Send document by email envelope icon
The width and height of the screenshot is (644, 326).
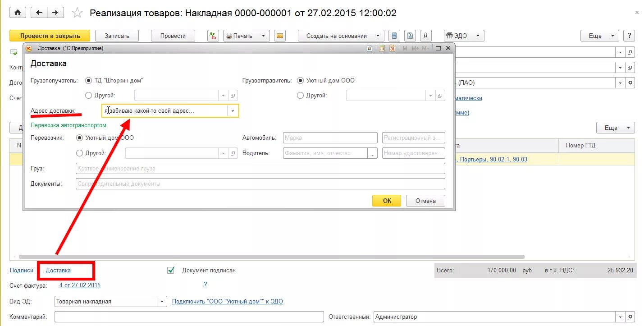(280, 36)
